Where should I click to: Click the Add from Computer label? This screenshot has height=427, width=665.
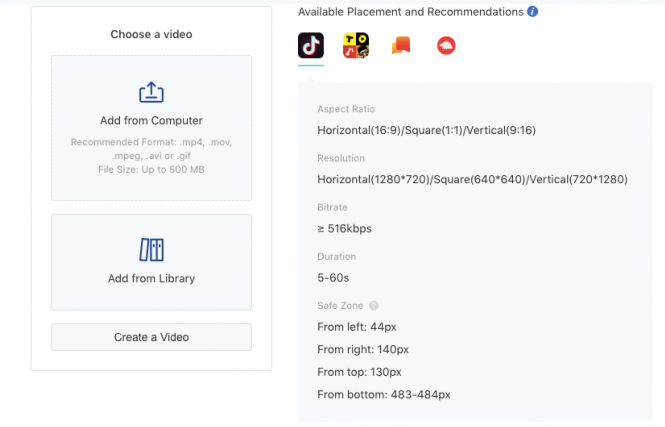[x=151, y=121]
